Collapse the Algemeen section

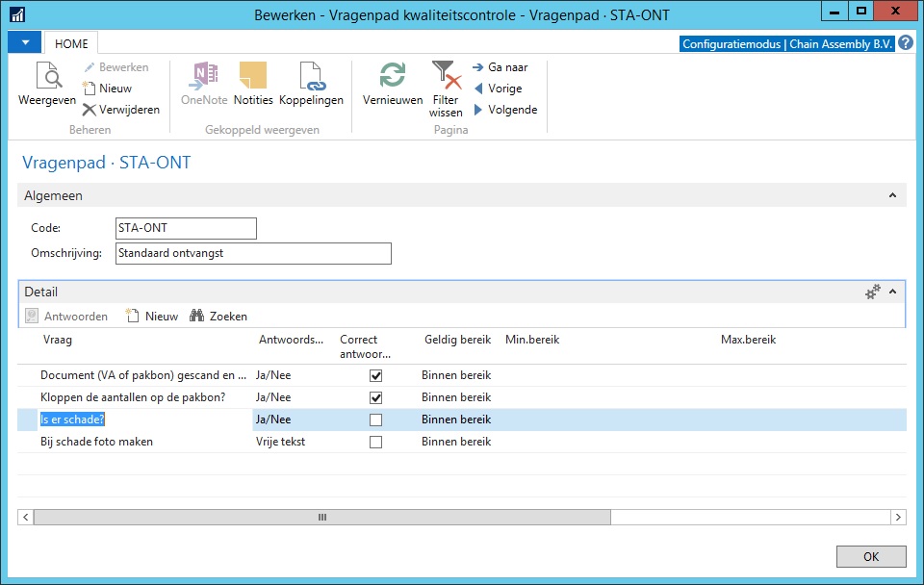[892, 195]
